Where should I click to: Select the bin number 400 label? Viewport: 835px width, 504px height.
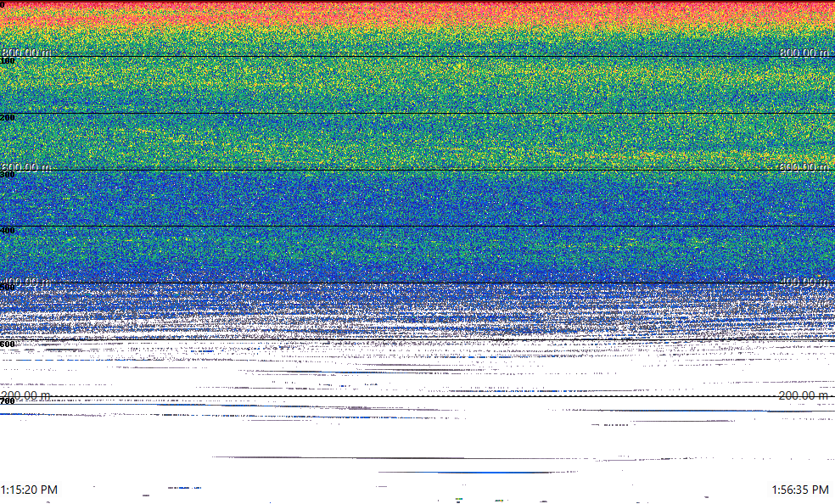click(x=8, y=231)
